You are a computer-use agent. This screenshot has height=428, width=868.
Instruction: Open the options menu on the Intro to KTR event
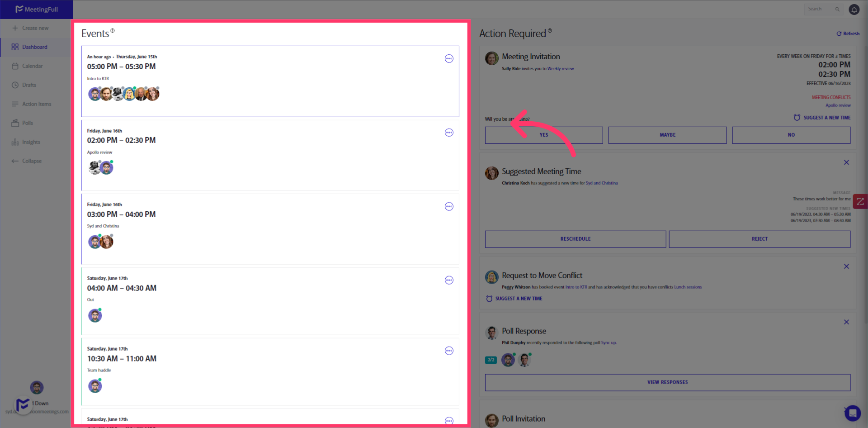449,58
